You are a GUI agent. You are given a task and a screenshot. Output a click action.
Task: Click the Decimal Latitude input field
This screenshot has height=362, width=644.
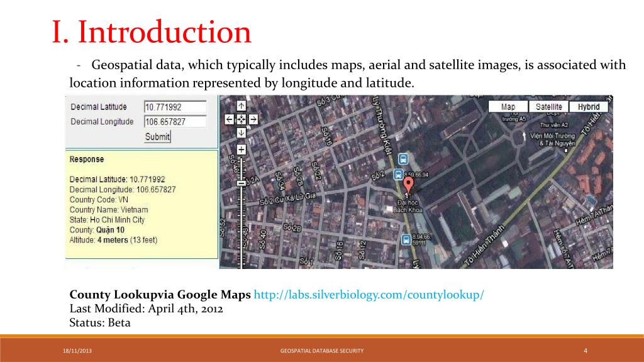coord(175,107)
